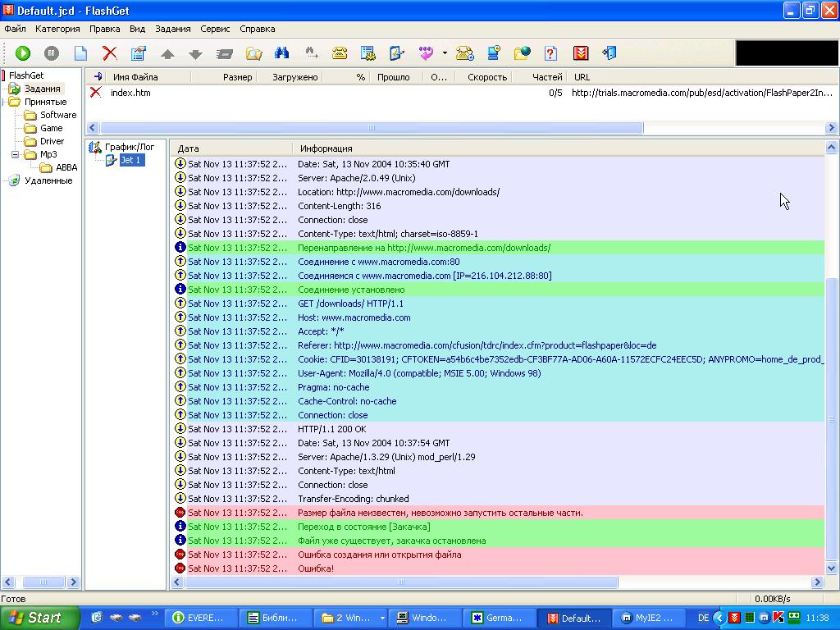The width and height of the screenshot is (840, 630).
Task: Open the Категория menu
Action: pos(57,29)
